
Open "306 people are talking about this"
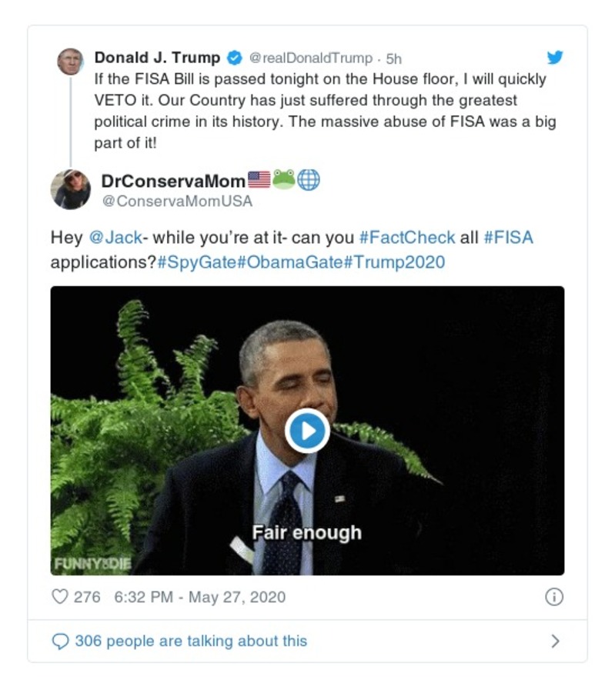point(190,642)
